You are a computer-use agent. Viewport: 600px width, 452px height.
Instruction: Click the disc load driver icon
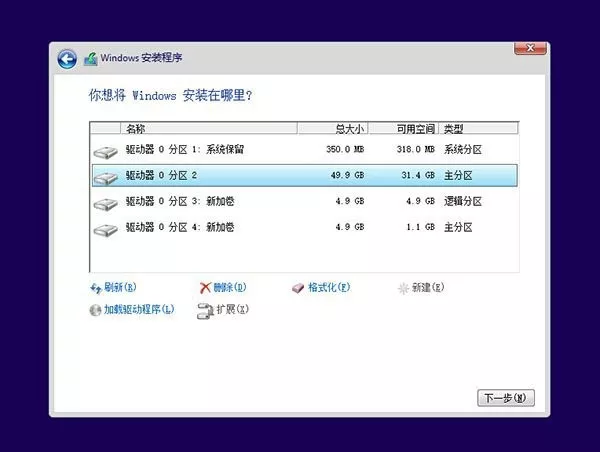(x=95, y=310)
